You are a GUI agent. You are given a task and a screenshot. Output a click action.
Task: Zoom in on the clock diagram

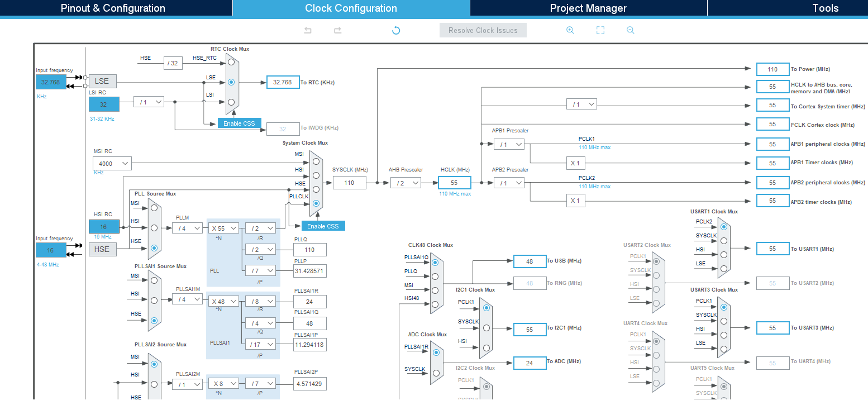[570, 30]
